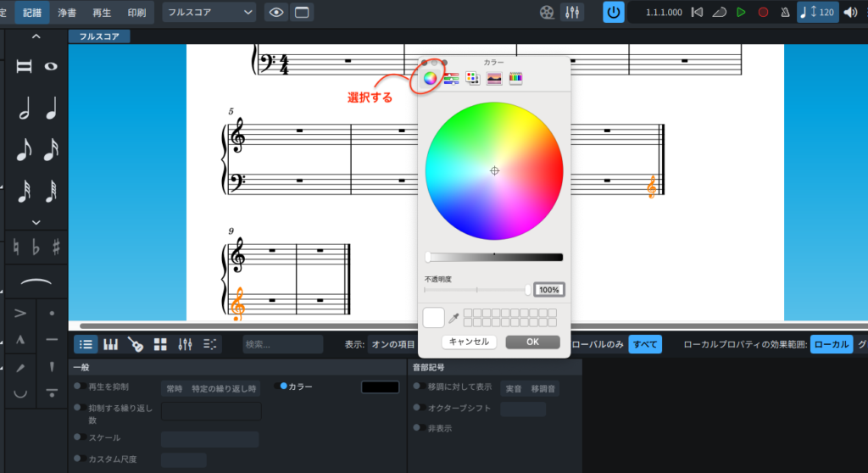Collapse the notes panel with up chevron
The width and height of the screenshot is (868, 473).
[x=36, y=36]
